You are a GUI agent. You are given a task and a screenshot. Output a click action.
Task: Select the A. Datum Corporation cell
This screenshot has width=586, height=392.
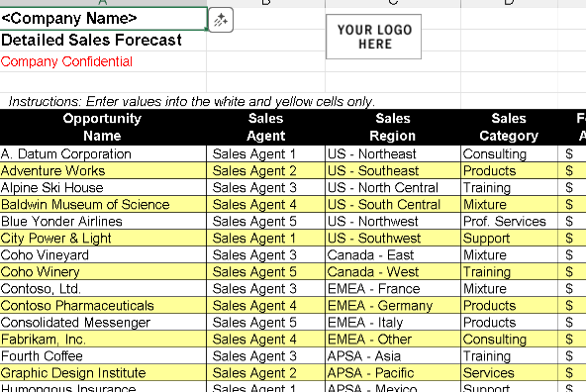(103, 153)
